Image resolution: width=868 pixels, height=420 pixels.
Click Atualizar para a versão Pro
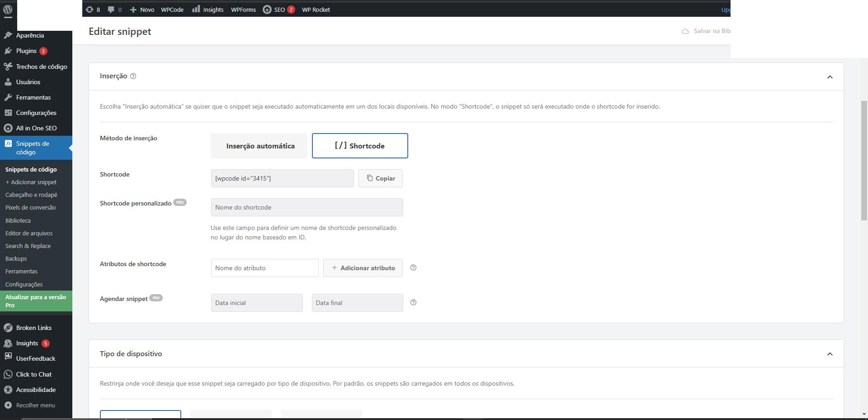tap(36, 301)
